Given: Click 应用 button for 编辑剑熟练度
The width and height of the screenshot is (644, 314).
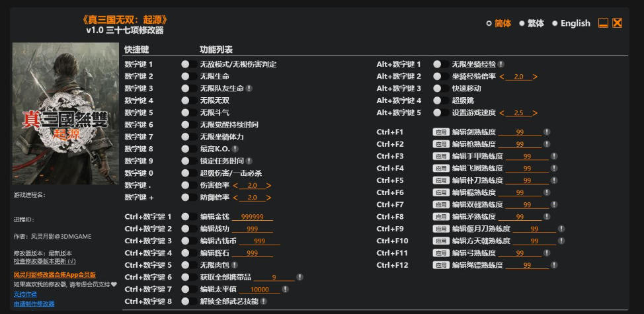Looking at the screenshot, I should click(x=441, y=132).
